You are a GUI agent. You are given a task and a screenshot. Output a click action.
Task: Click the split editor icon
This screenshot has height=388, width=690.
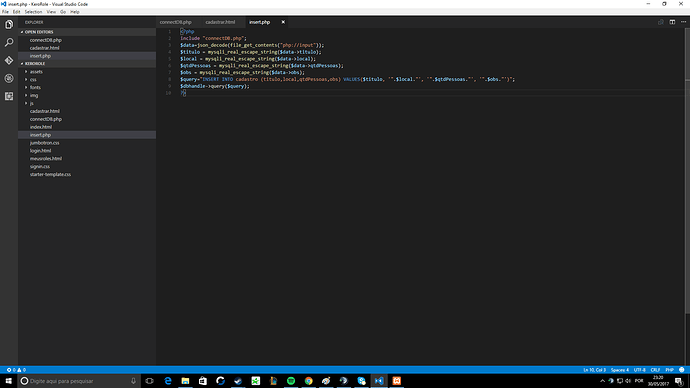[x=672, y=22]
